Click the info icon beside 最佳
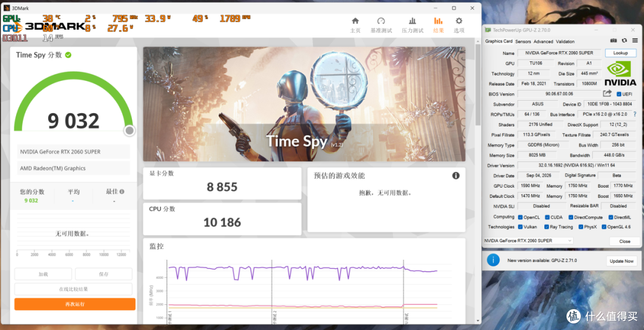The height and width of the screenshot is (330, 644). (x=122, y=192)
